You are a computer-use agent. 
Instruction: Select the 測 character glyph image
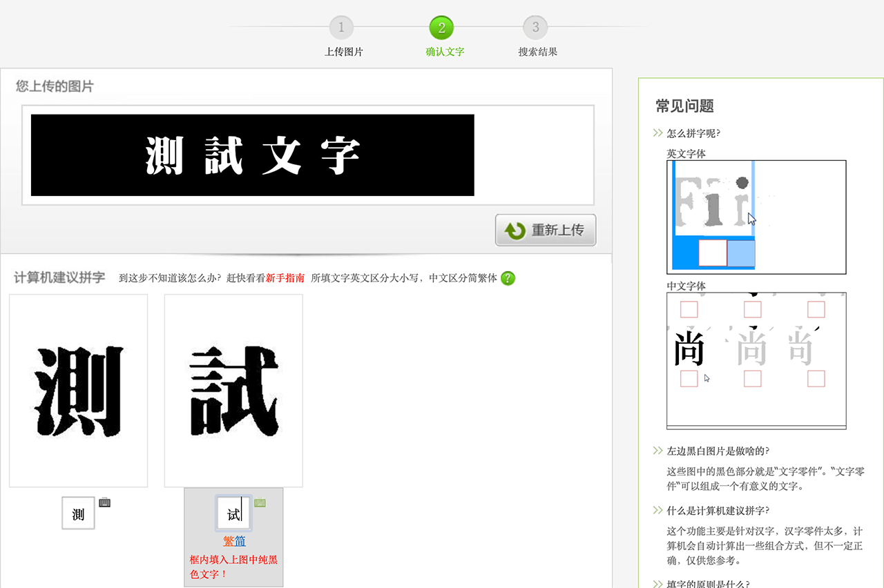click(78, 391)
